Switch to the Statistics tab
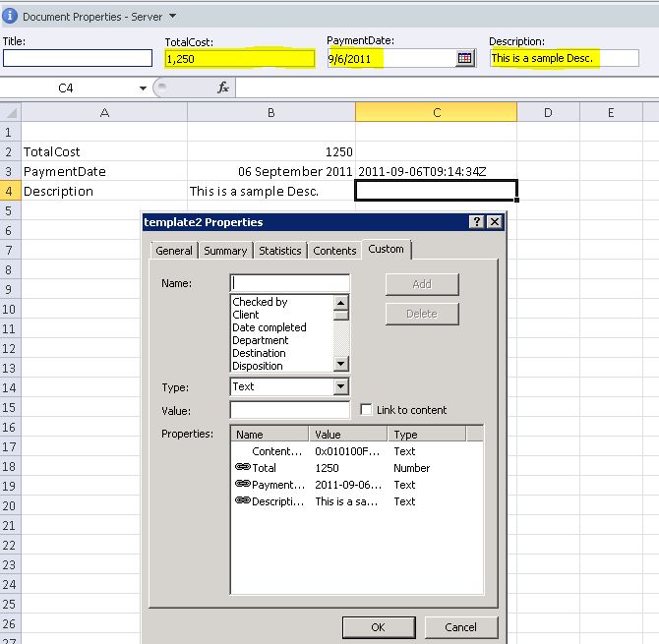 (x=279, y=251)
